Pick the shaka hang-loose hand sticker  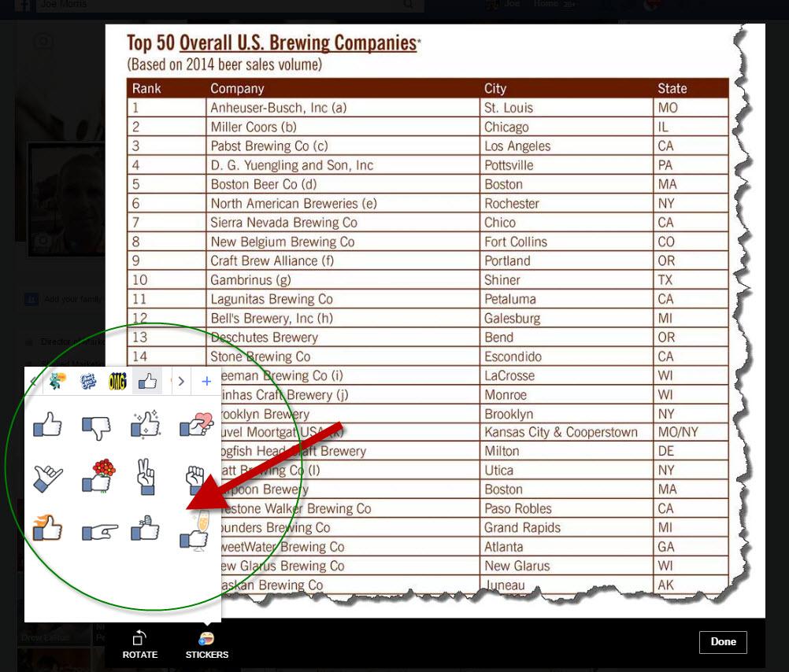[x=48, y=478]
